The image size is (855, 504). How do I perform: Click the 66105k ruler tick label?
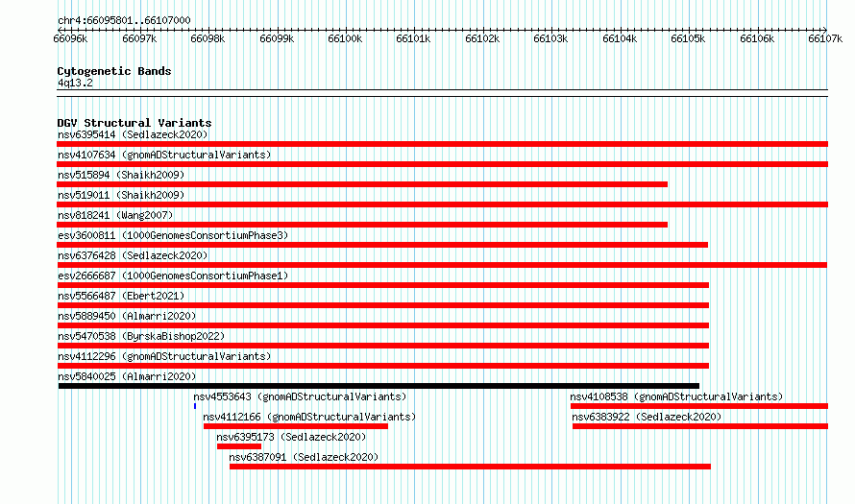688,38
